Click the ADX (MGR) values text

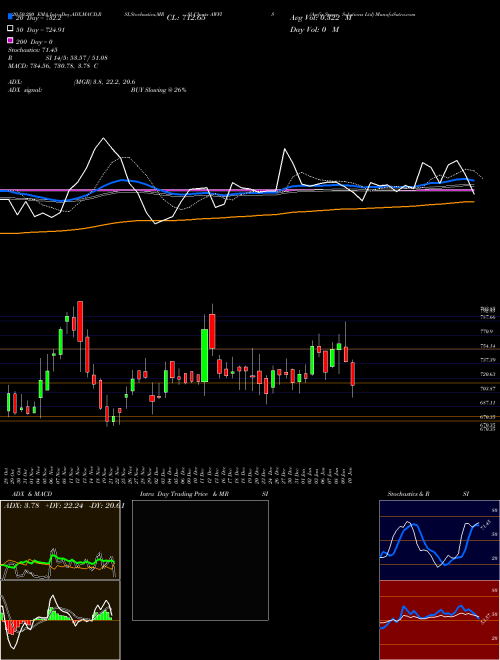[x=104, y=82]
